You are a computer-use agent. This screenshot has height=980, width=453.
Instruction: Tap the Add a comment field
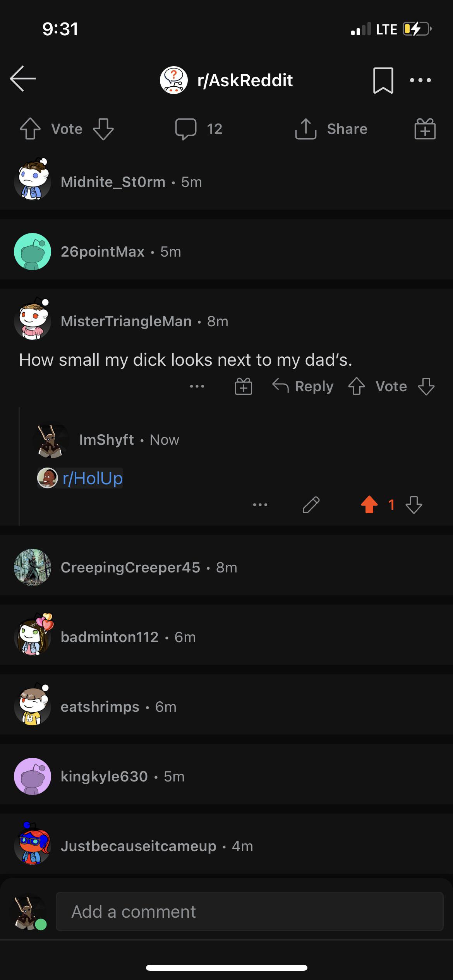click(x=249, y=912)
